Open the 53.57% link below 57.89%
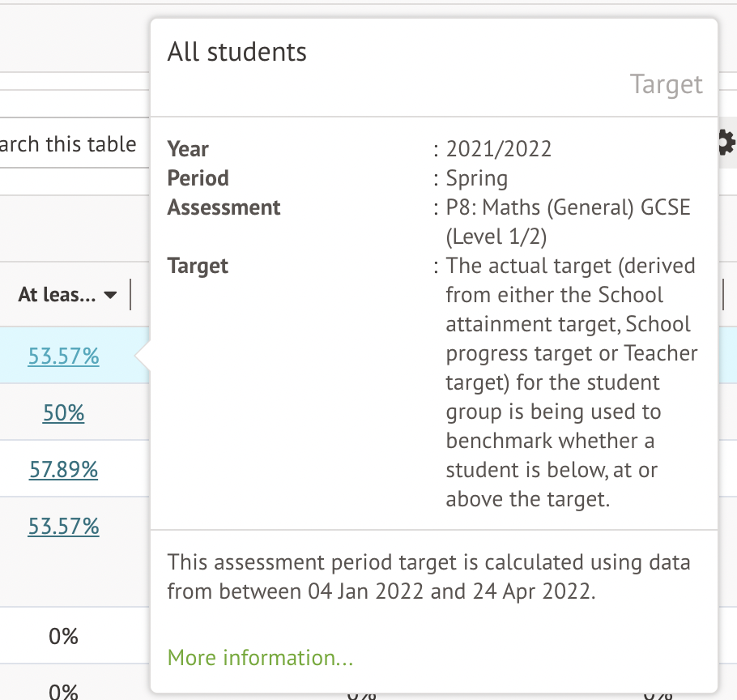 (63, 527)
